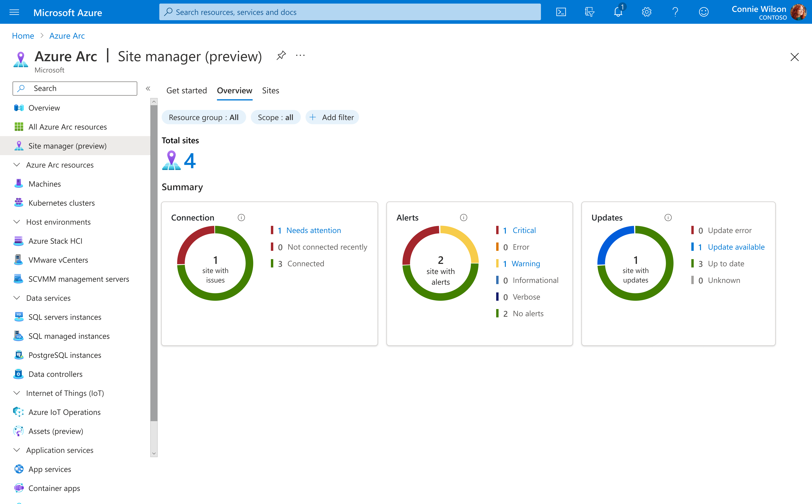
Task: Open the Cloud Shell terminal
Action: click(x=561, y=12)
